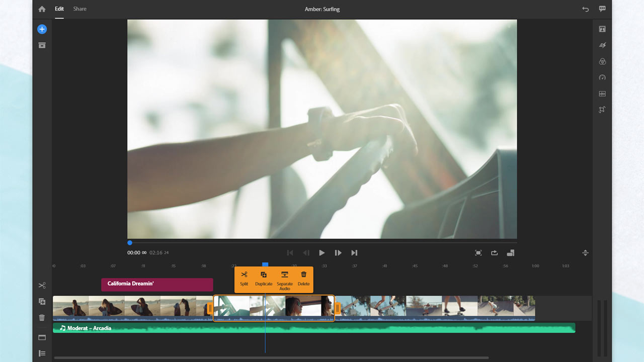Open the Crop and Transform panel icon
This screenshot has width=644, height=362.
tap(602, 110)
